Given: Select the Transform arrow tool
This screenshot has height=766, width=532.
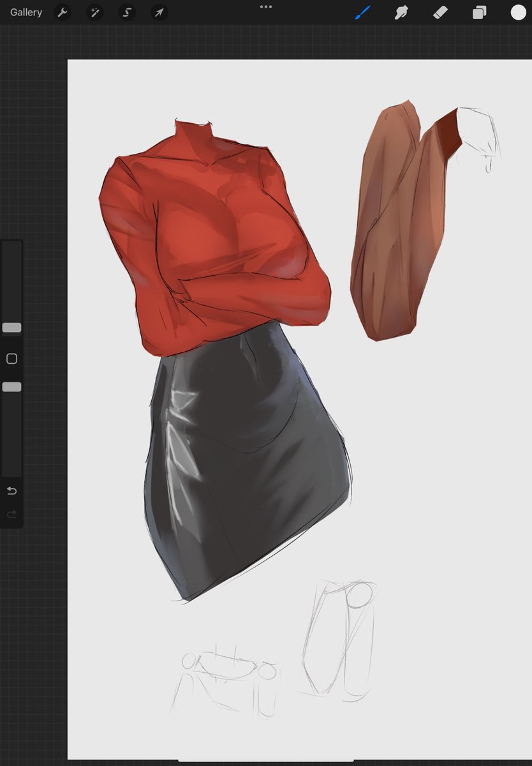Looking at the screenshot, I should 159,12.
